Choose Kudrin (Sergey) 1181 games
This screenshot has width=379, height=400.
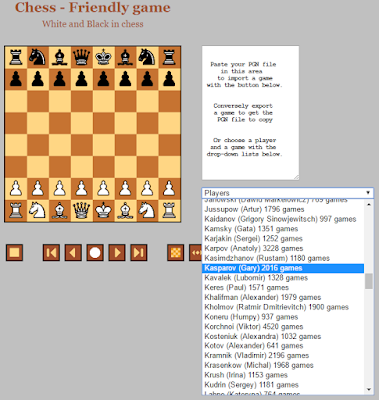tap(283, 385)
